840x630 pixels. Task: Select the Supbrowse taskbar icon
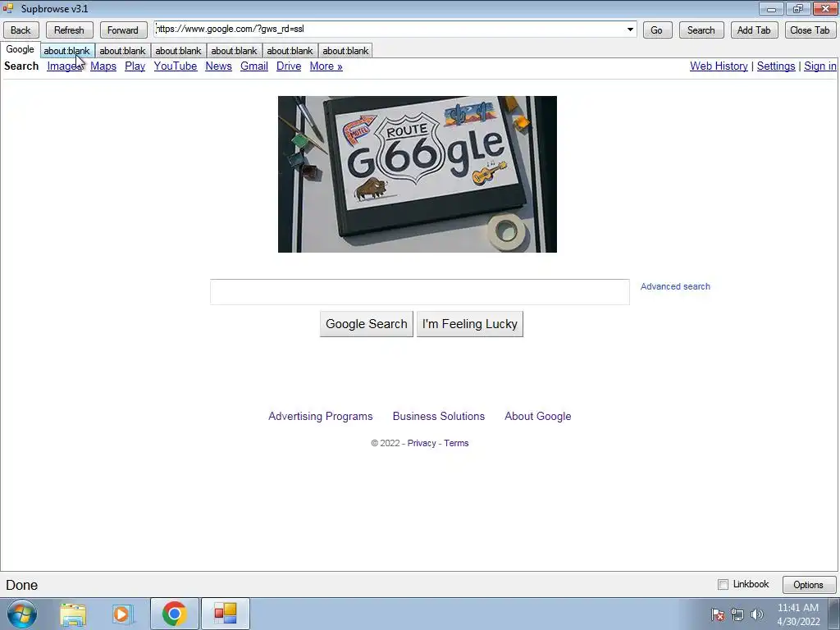(x=226, y=614)
